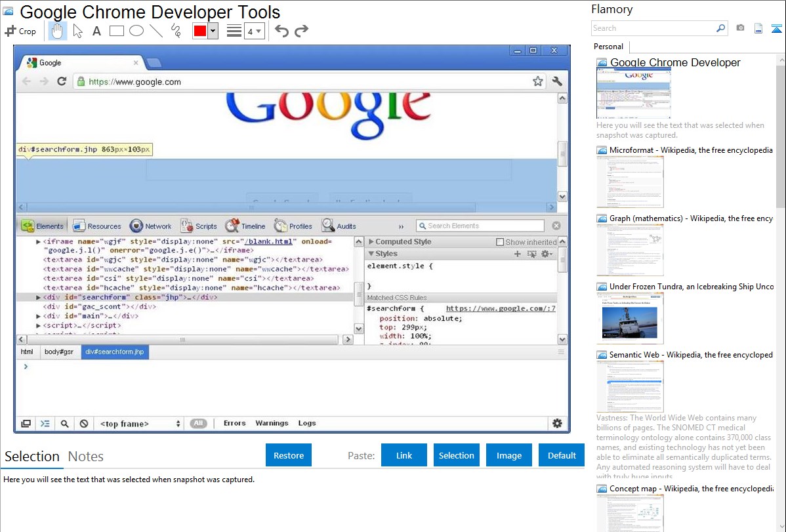This screenshot has height=532, width=786.
Task: Click the Search Elements field
Action: click(x=480, y=226)
